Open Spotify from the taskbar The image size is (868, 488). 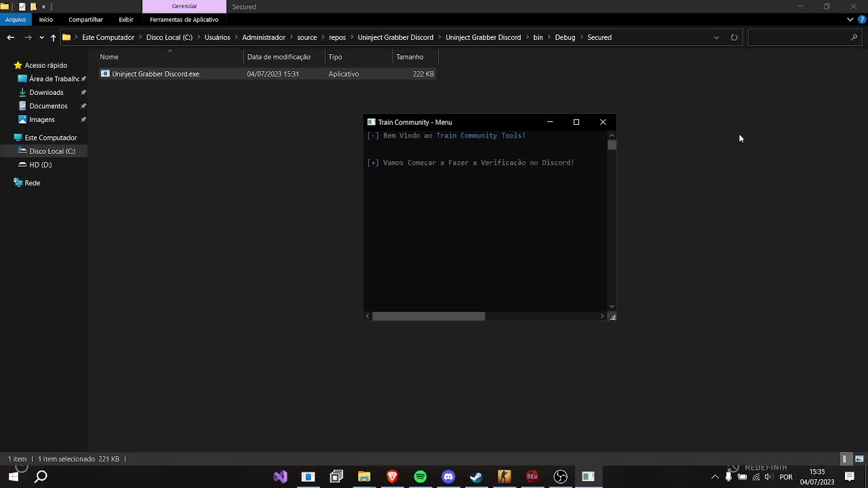tap(420, 476)
